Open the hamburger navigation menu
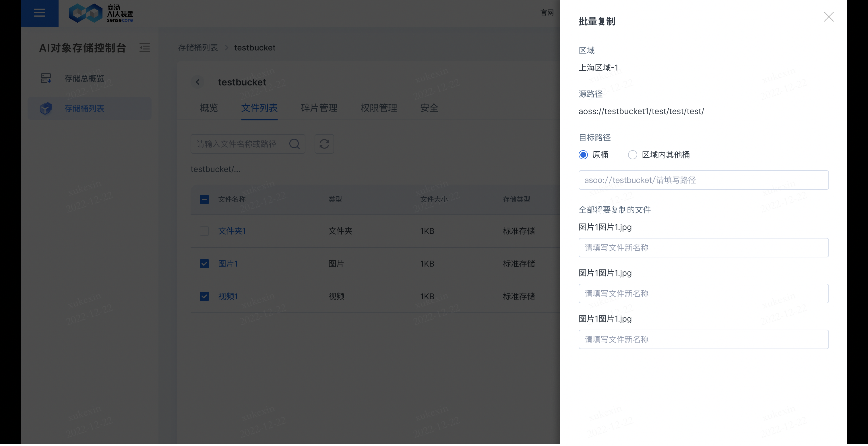 39,13
